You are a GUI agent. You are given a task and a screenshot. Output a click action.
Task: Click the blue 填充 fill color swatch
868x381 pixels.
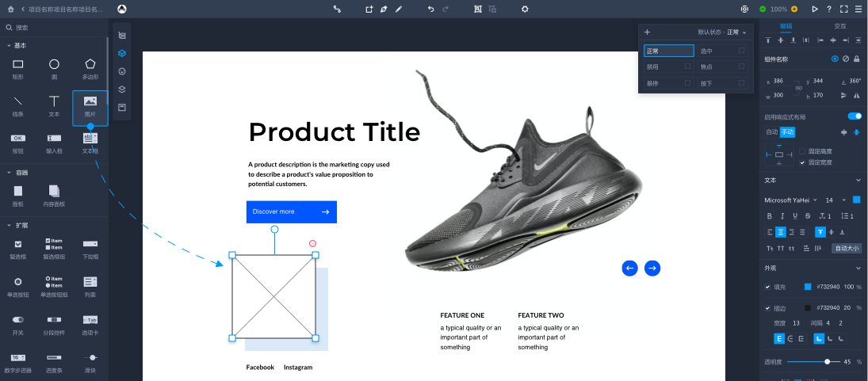808,287
